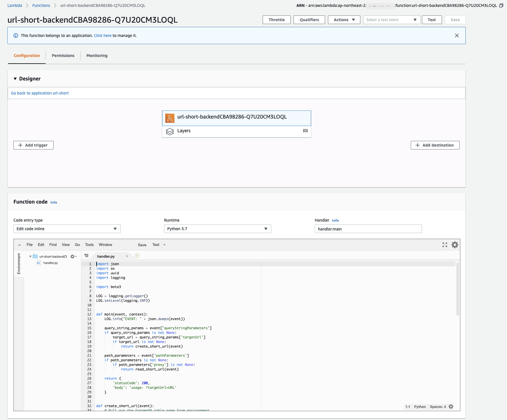Collapse the url-short-backend folder in tree
The image size is (507, 420).
pos(30,257)
